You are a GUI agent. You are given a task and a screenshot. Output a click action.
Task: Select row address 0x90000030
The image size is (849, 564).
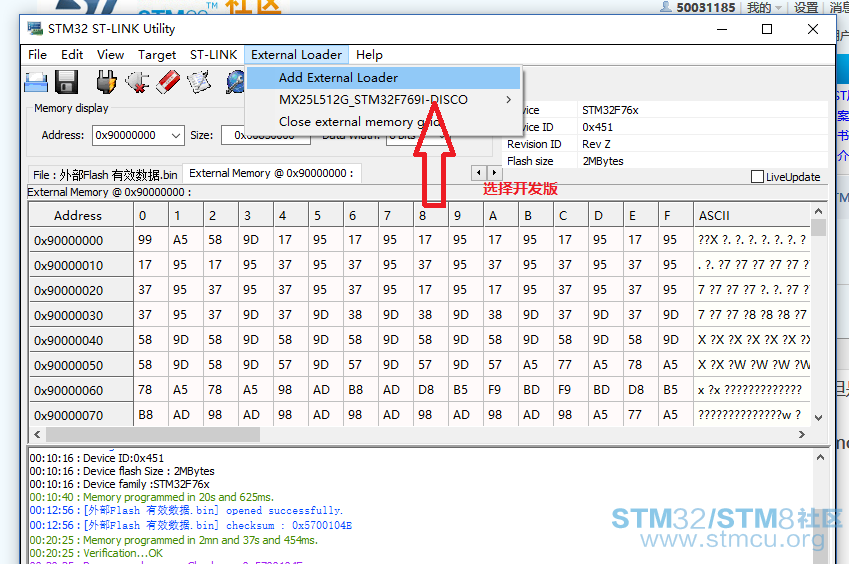click(x=81, y=315)
